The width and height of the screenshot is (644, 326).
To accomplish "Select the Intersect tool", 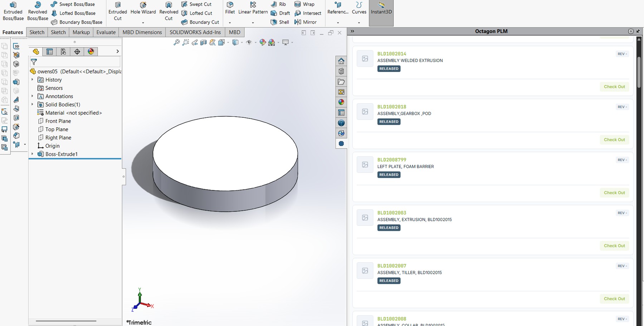I will point(308,13).
